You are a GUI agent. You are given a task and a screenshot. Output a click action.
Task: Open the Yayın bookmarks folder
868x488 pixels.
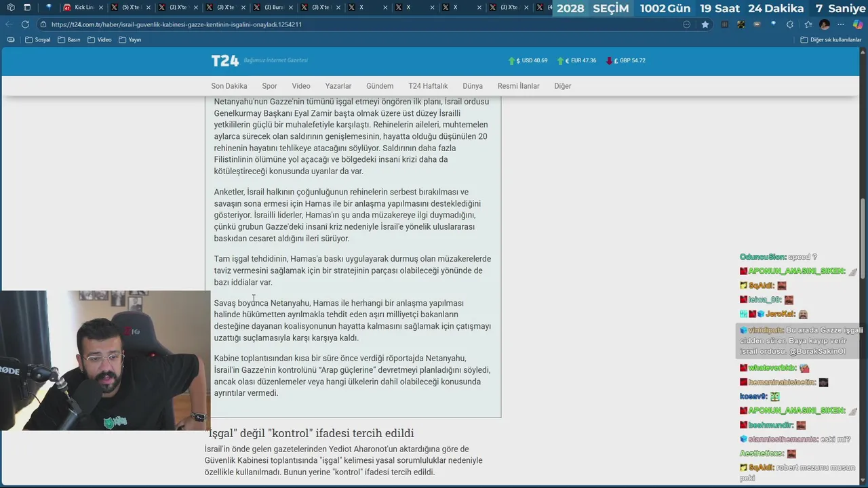pos(130,39)
